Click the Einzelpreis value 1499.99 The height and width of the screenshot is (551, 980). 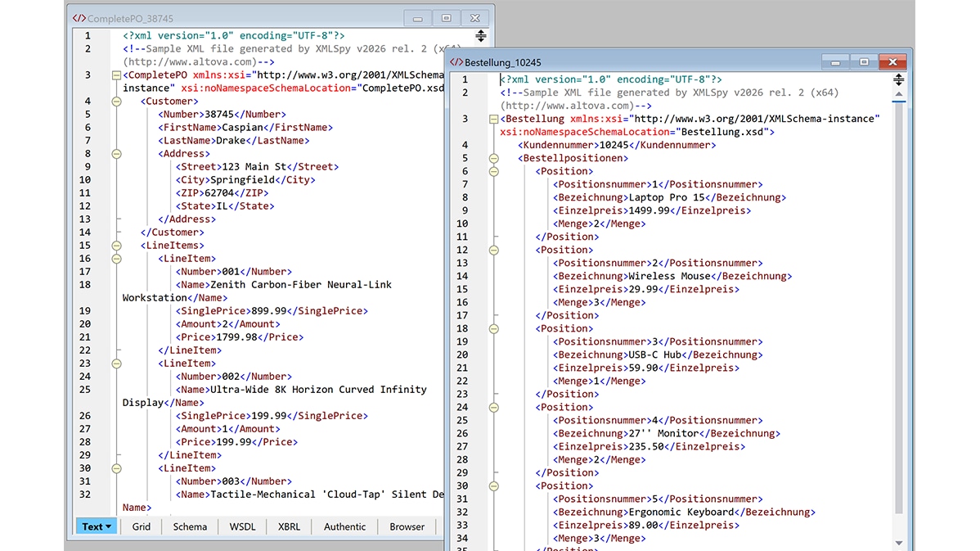650,210
